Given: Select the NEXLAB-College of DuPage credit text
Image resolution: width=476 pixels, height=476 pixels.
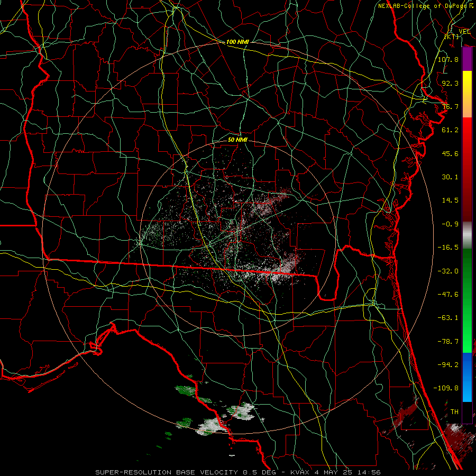Looking at the screenshot, I should pyautogui.click(x=426, y=6).
